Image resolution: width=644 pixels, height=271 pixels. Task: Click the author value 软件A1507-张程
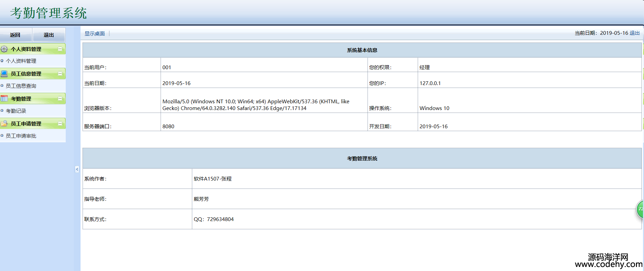tap(213, 179)
